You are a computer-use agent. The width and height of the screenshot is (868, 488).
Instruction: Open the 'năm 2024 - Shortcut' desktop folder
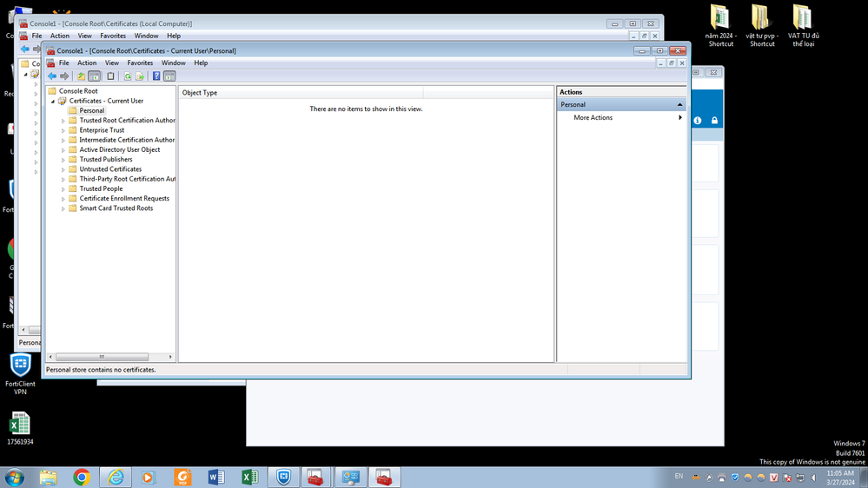click(x=721, y=25)
